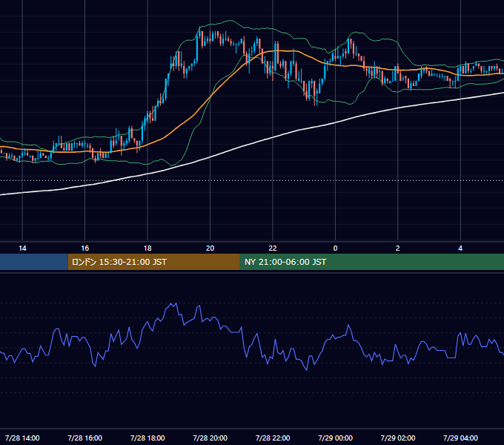Click the '7/29 02:00' label on the bottom axis
Viewport: 504px width, 445px height.
point(397,438)
